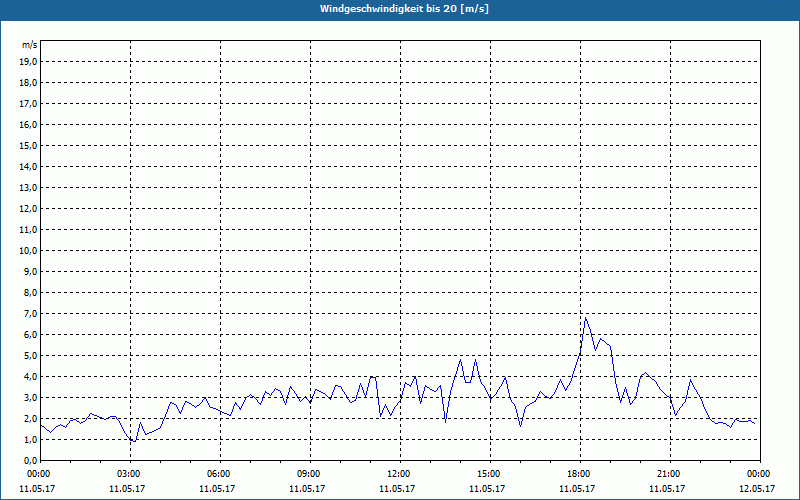
Task: Select the 19,0 y-axis label
Action: pyautogui.click(x=28, y=62)
